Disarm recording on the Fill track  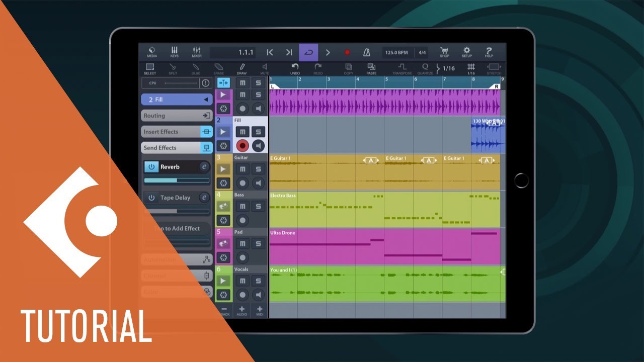pyautogui.click(x=243, y=146)
